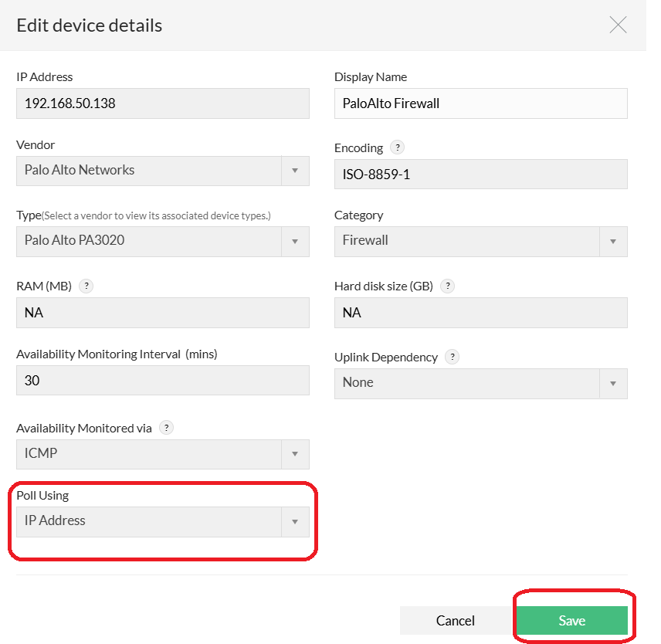Click the IP Address field

[x=162, y=103]
